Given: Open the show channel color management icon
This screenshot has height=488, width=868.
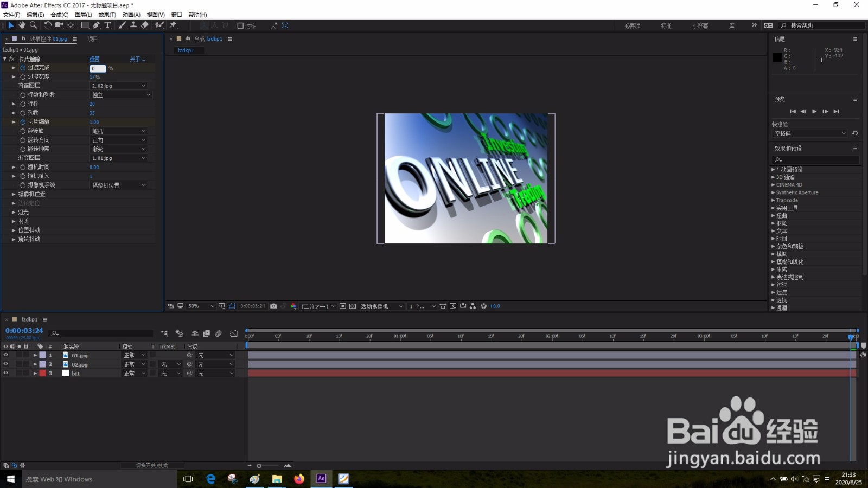Looking at the screenshot, I should (x=293, y=306).
